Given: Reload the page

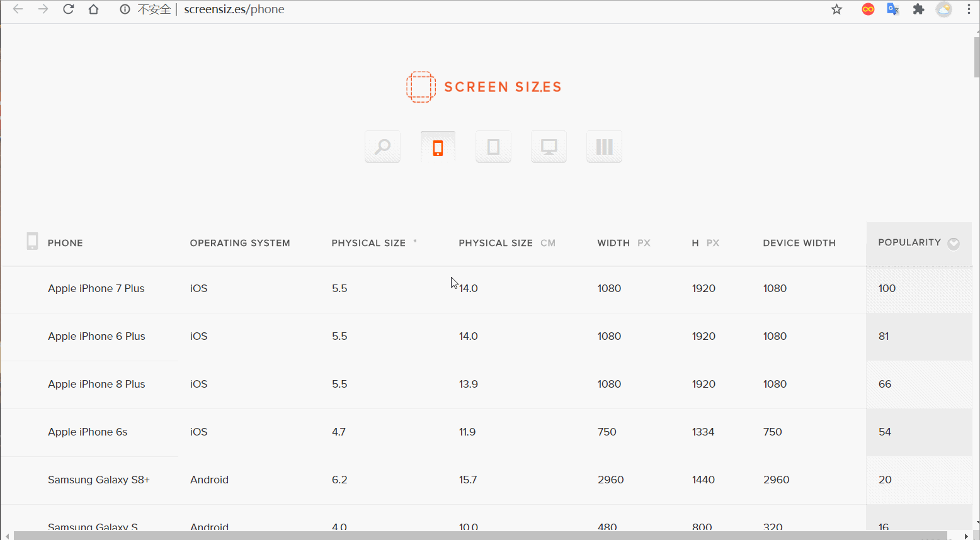Looking at the screenshot, I should pyautogui.click(x=69, y=9).
